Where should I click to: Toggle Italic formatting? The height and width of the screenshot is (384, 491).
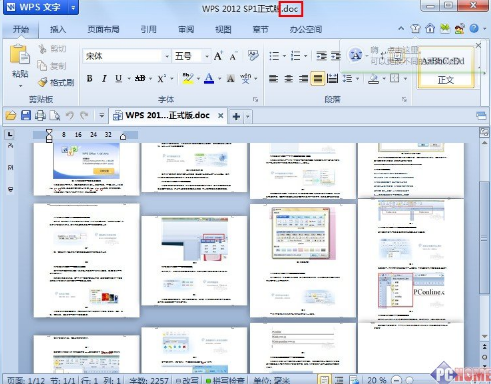[104, 79]
